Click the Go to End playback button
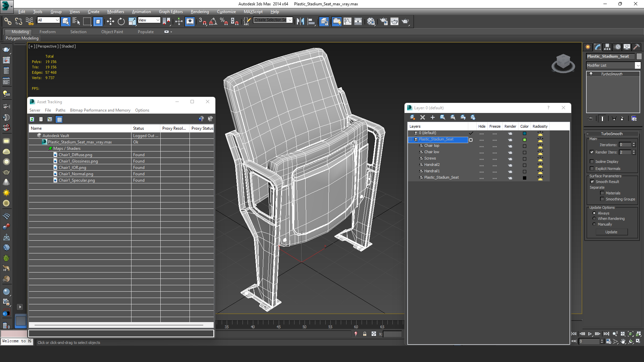The height and width of the screenshot is (362, 644). coord(606,334)
